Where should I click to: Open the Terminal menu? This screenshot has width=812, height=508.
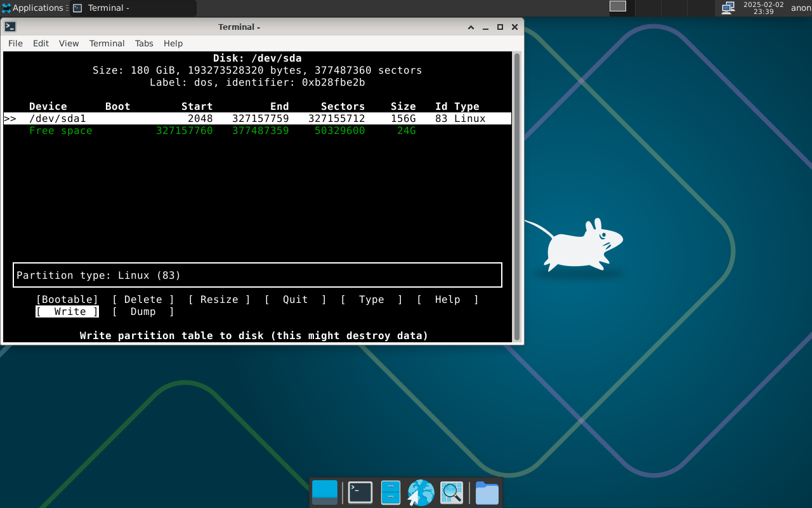pos(107,43)
